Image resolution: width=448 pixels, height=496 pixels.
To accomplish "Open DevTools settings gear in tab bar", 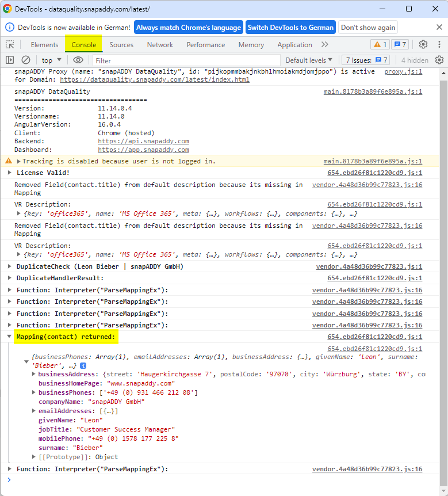I will point(423,45).
